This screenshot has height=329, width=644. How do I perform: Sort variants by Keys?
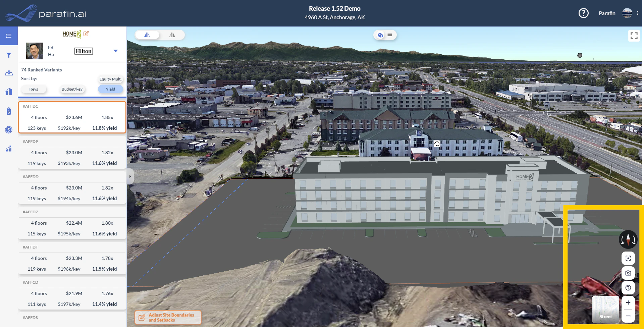pyautogui.click(x=34, y=89)
